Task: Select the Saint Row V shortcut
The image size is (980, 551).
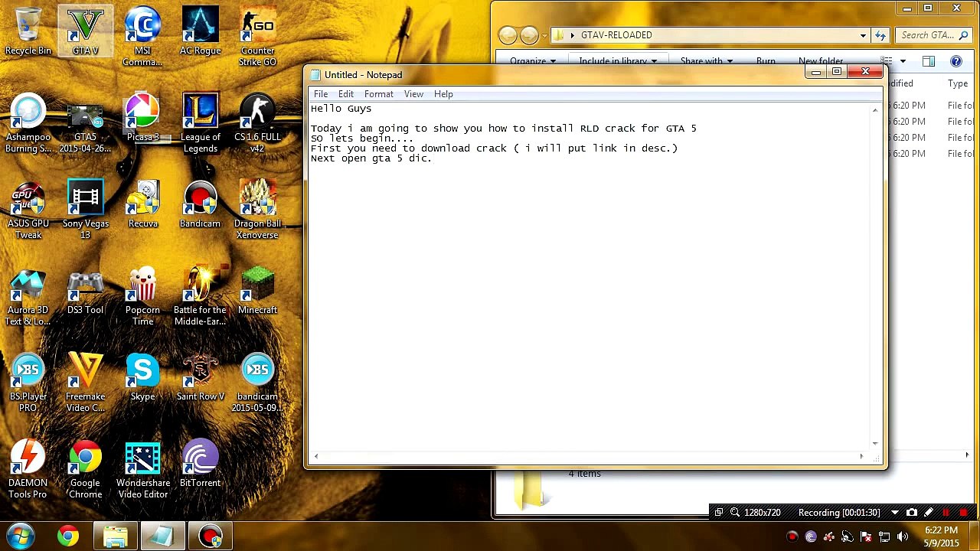Action: click(x=200, y=378)
